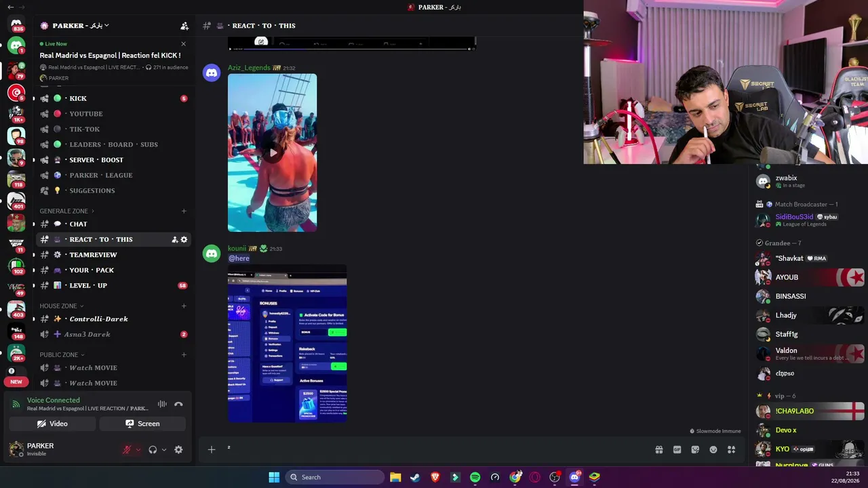Open voice noise suppression waveform icon

point(162,404)
